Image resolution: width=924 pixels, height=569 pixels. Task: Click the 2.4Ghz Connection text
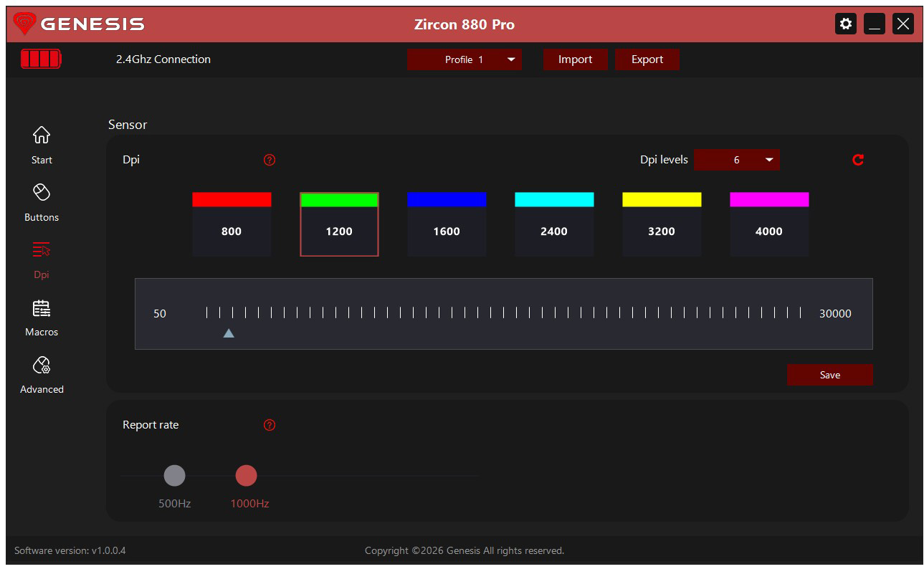point(163,59)
